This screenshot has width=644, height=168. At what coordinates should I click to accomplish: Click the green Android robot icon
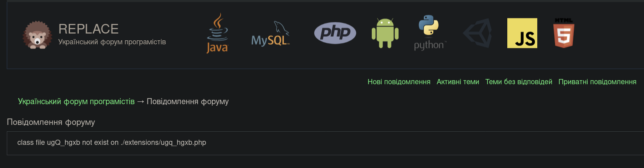385,33
